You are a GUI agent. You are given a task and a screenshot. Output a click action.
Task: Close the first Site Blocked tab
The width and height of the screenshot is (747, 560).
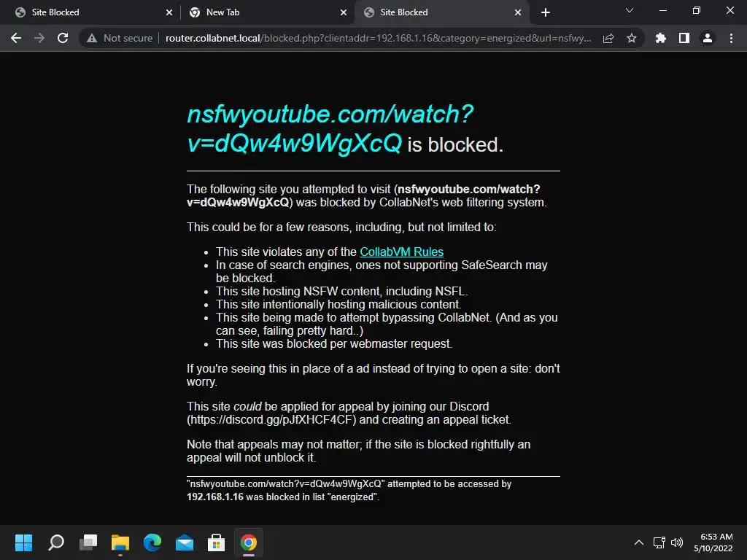pyautogui.click(x=169, y=12)
